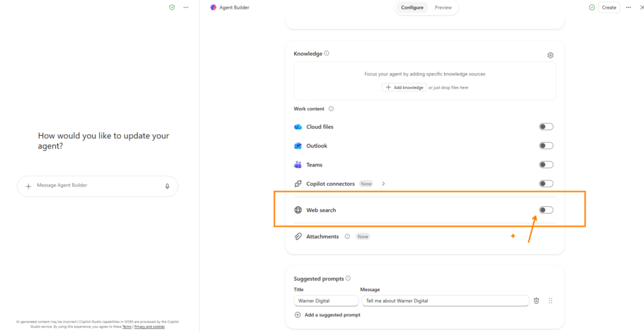Open the Privacy and cookies link
This screenshot has width=644, height=332.
pos(150,327)
